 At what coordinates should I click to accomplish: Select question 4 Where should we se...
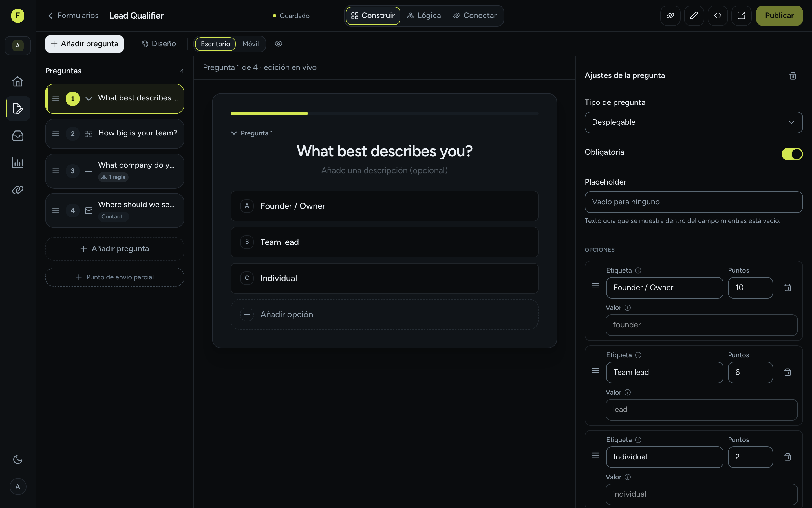click(115, 210)
